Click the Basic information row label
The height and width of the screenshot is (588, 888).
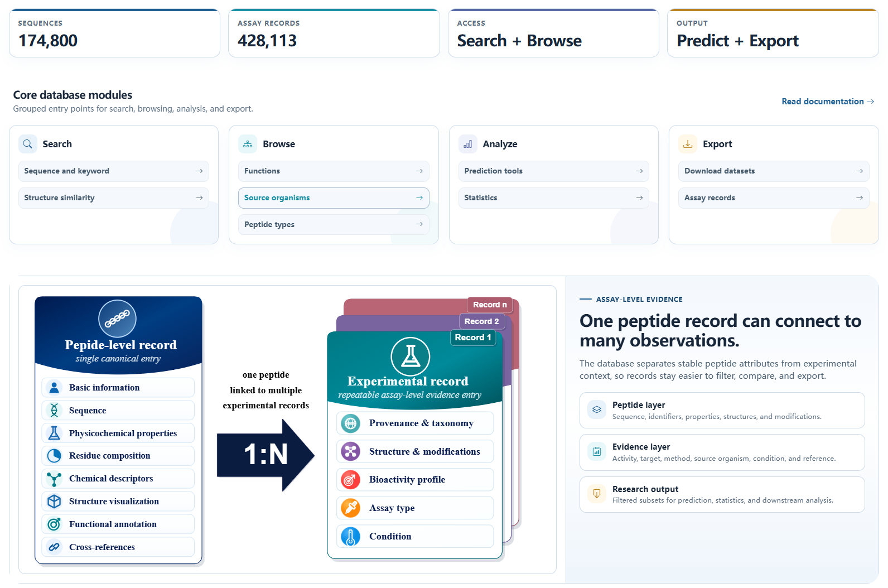point(104,388)
